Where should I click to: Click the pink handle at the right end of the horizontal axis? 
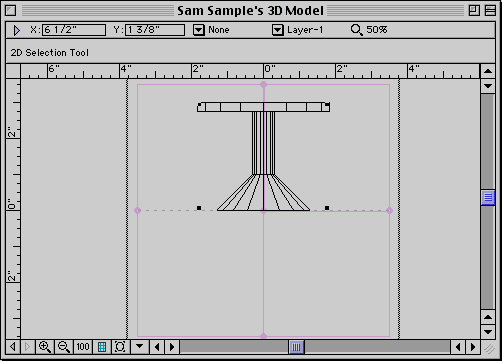[x=389, y=210]
